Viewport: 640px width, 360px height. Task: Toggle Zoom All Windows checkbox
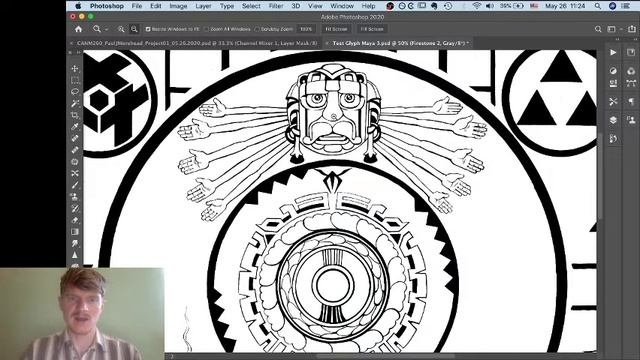207,29
